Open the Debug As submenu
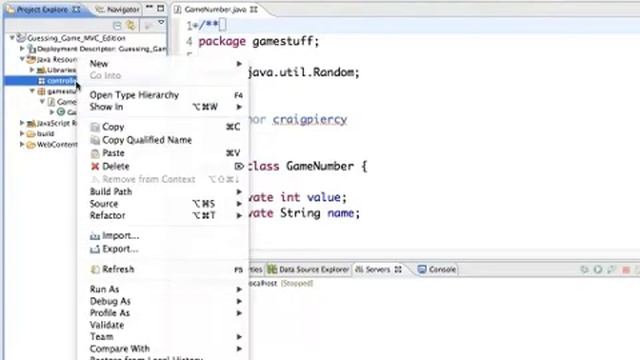640x360 pixels. coord(163,301)
